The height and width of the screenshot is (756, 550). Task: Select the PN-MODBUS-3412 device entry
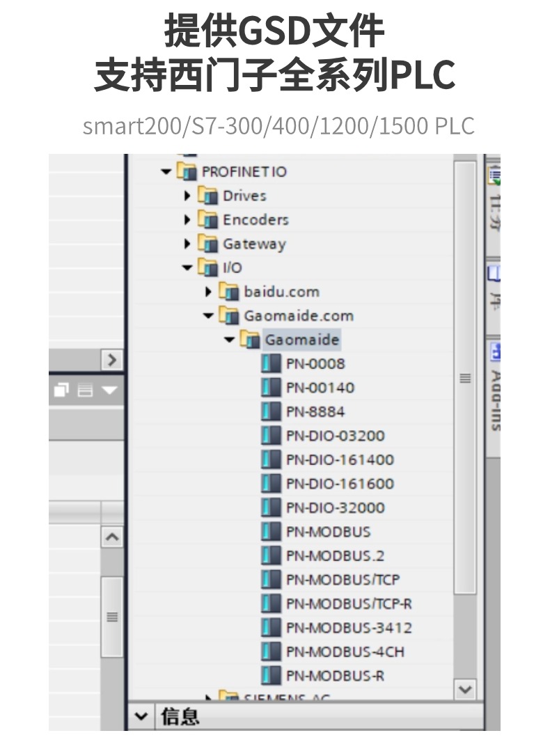[x=349, y=628]
